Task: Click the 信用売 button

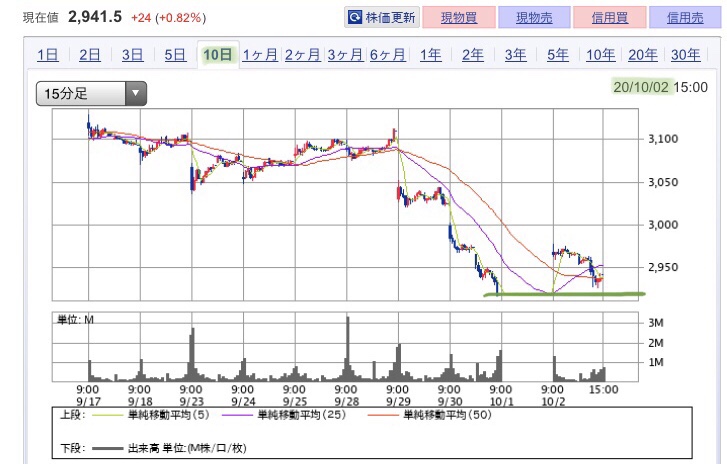Action: pyautogui.click(x=685, y=18)
